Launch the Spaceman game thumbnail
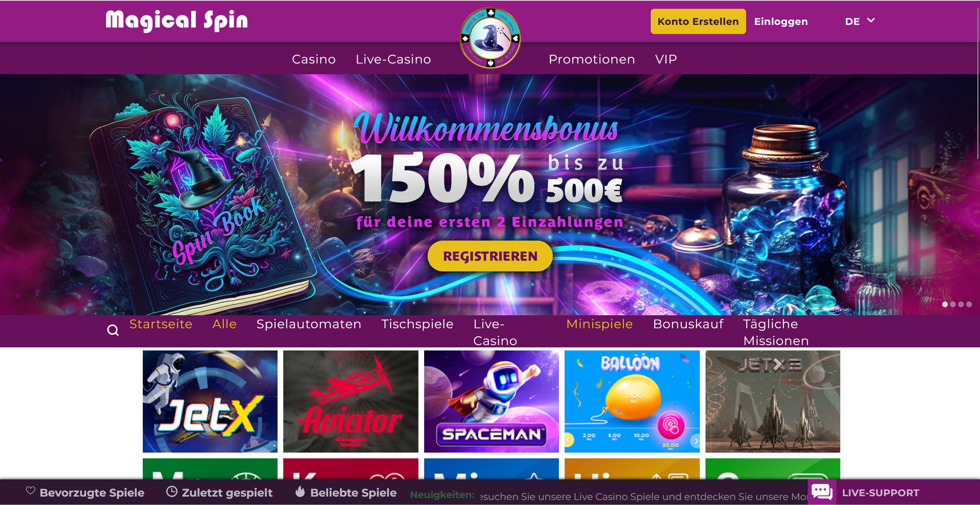 pyautogui.click(x=491, y=401)
